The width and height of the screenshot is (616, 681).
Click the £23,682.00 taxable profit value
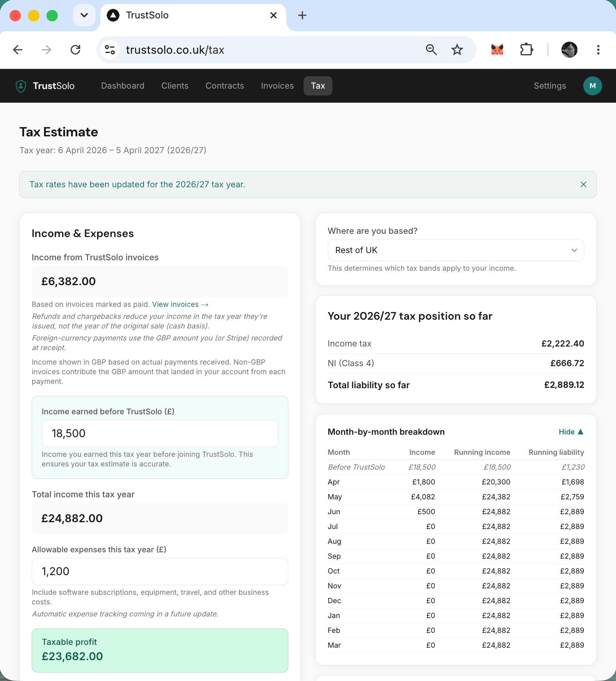72,657
